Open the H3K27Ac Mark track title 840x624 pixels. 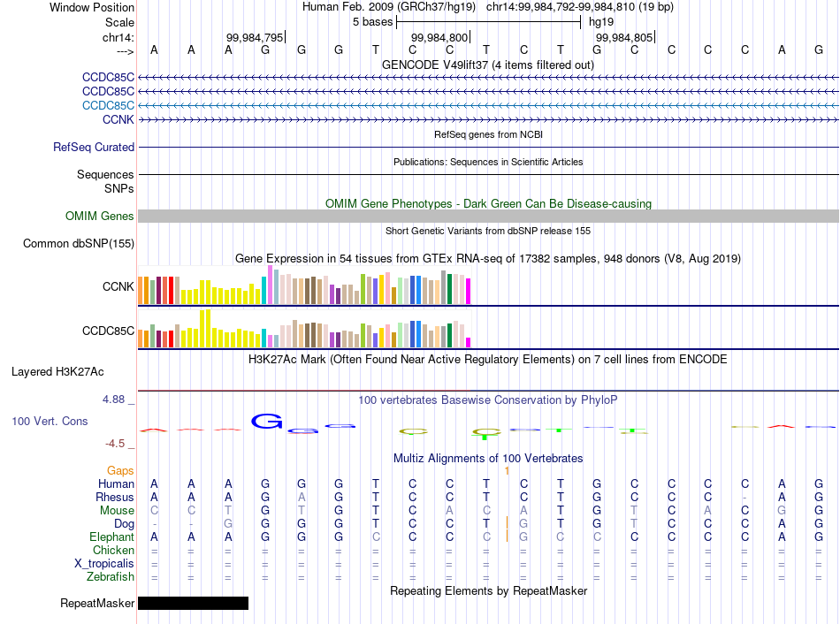[488, 360]
